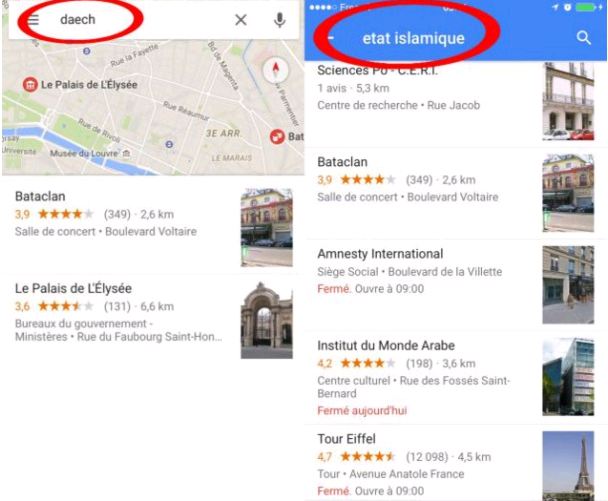
Task: Open the Bataclan result under daech
Action: pos(153,227)
